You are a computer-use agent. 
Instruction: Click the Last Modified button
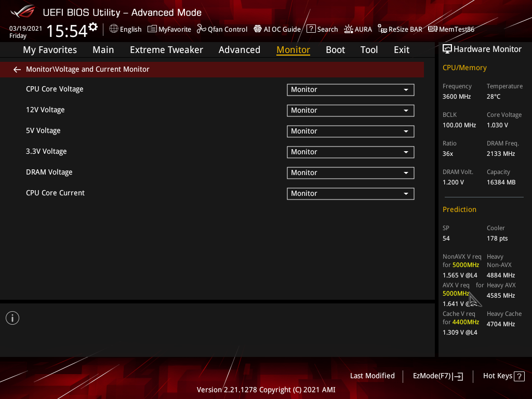tap(372, 376)
